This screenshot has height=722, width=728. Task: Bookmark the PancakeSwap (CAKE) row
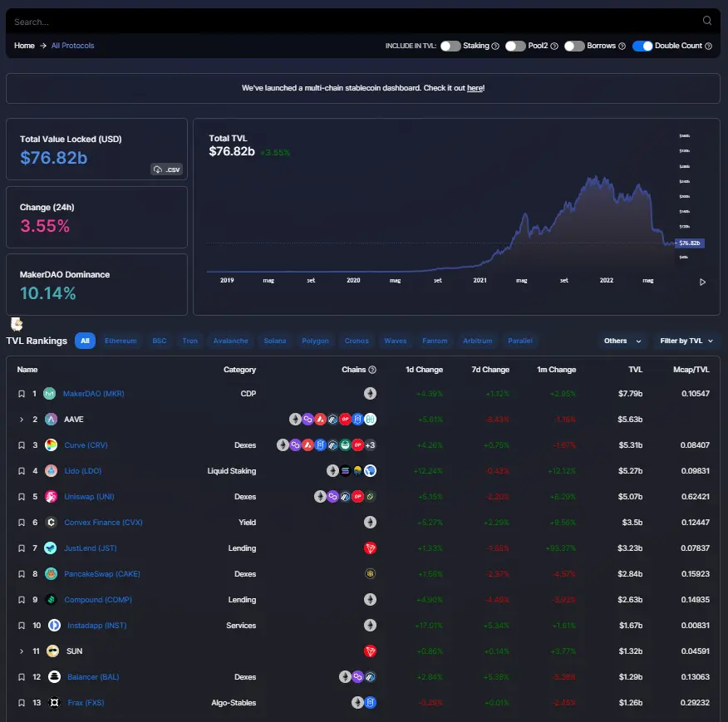22,574
